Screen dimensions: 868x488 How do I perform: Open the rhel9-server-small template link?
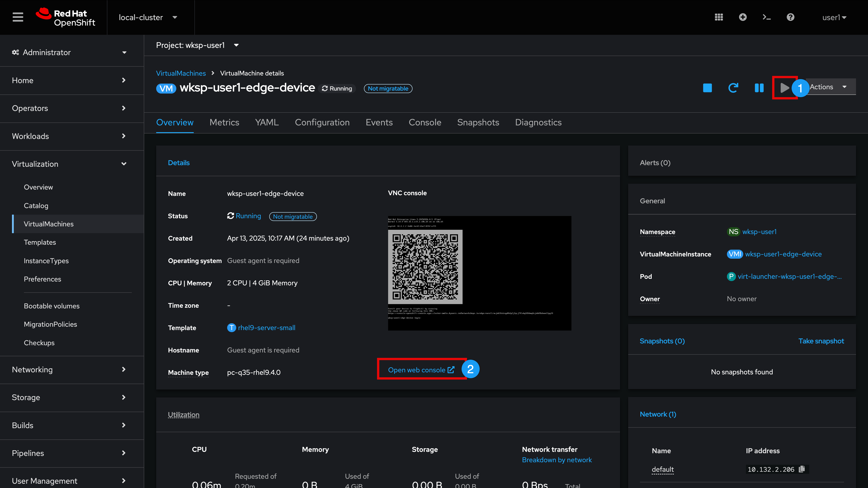267,328
